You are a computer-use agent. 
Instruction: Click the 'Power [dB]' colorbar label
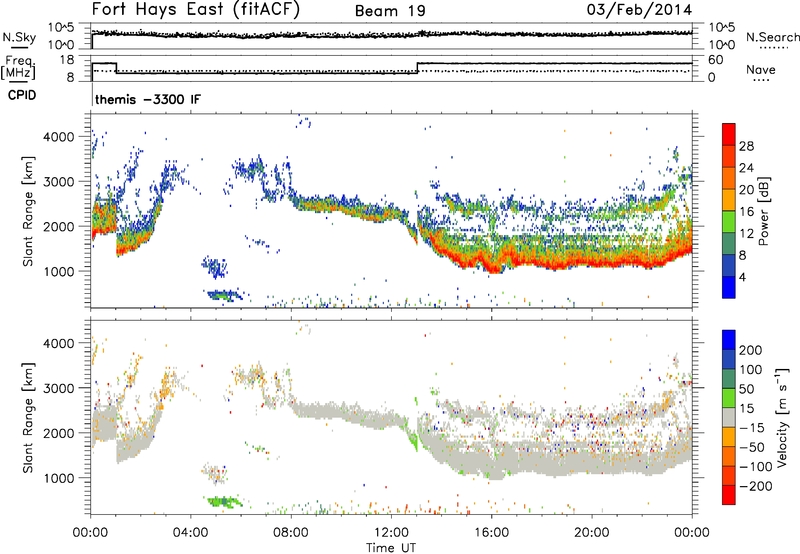click(763, 211)
